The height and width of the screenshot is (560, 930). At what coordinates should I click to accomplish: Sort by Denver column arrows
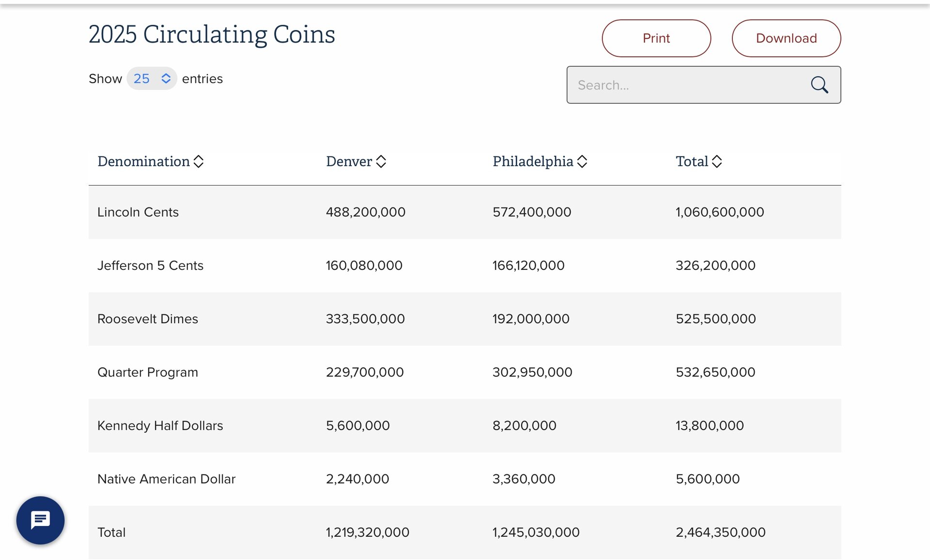pyautogui.click(x=381, y=161)
